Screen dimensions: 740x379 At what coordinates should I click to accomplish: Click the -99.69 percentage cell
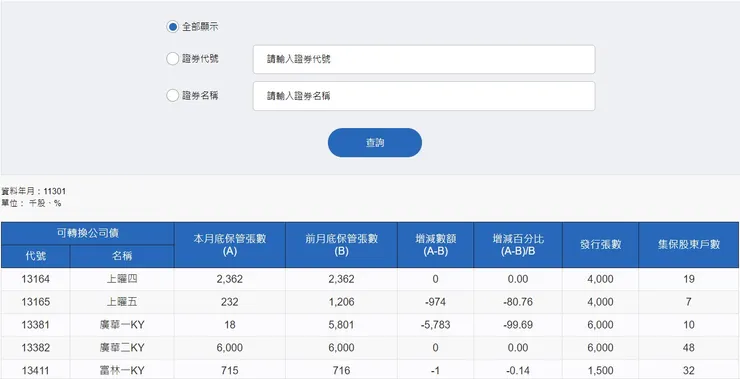(518, 325)
